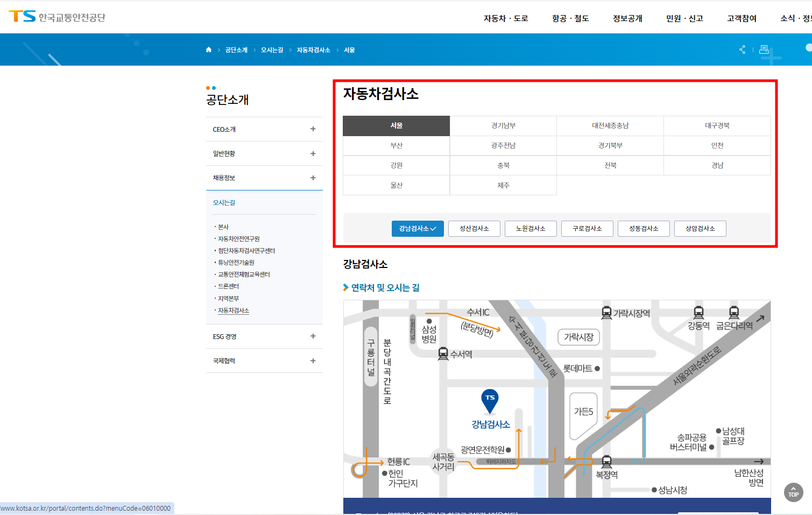Click the share icon in blue banner
This screenshot has width=812, height=515.
click(x=743, y=50)
